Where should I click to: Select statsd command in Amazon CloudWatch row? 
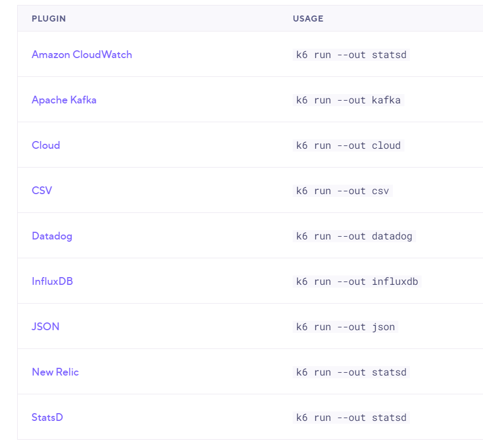pyautogui.click(x=351, y=55)
